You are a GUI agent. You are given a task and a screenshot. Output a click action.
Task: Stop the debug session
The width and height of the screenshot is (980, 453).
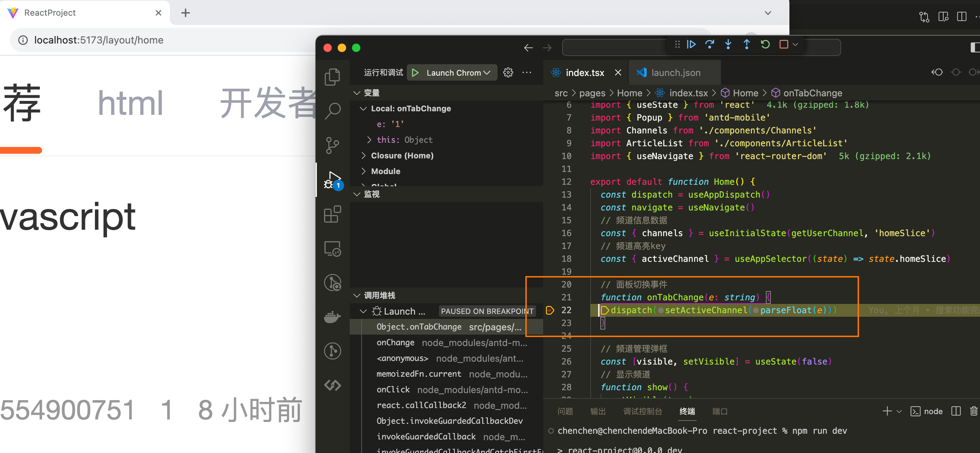[x=784, y=45]
